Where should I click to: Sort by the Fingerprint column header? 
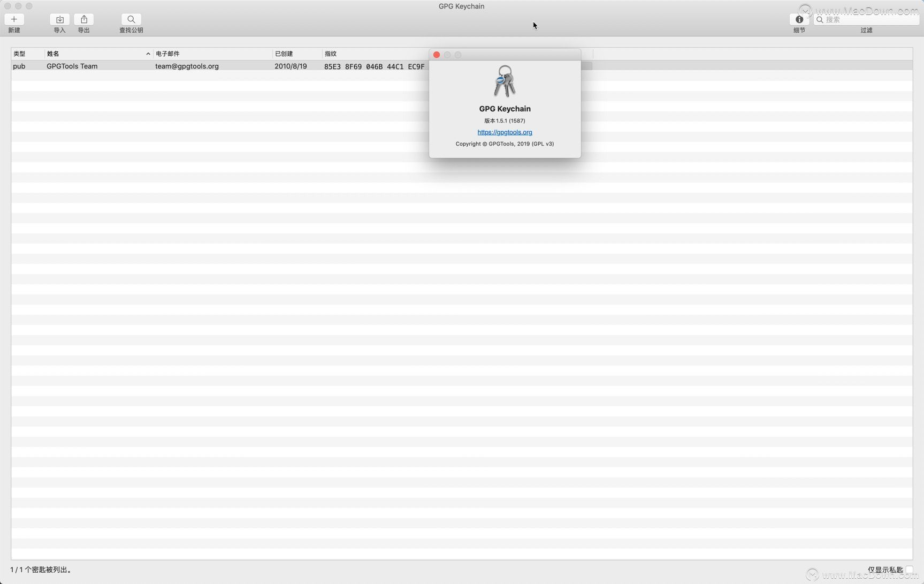coord(376,54)
